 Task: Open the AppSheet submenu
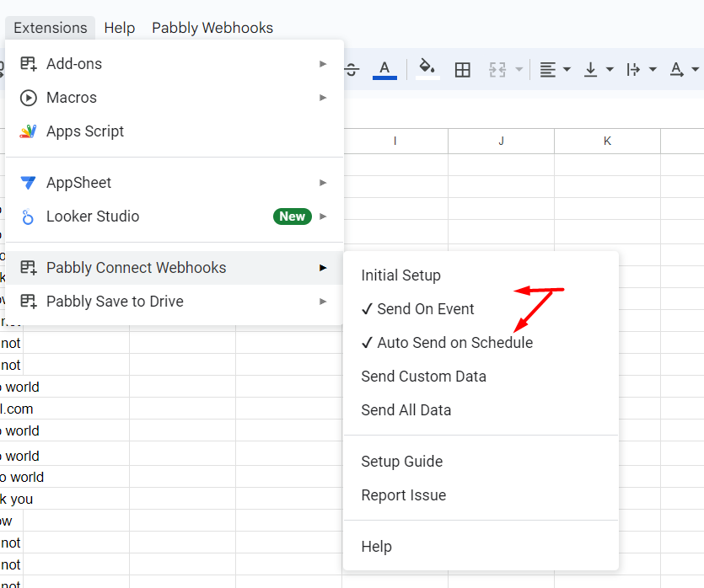pyautogui.click(x=175, y=183)
